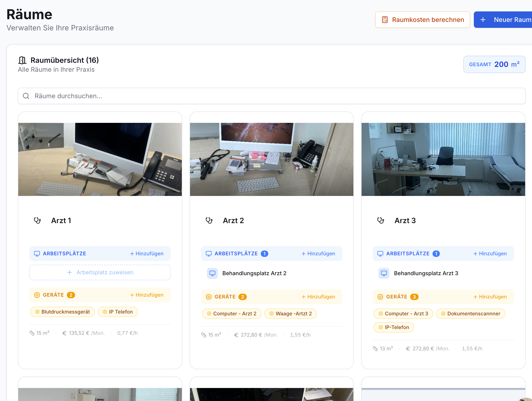
Task: Add a device to Arzt 2 via Hinzufügen
Action: pos(318,297)
